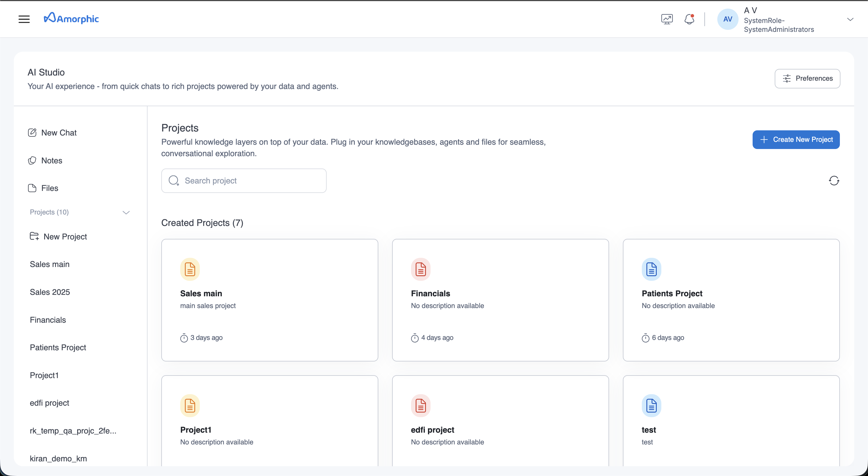This screenshot has height=476, width=868.
Task: Select Sales 2025 in the sidebar
Action: pos(50,292)
